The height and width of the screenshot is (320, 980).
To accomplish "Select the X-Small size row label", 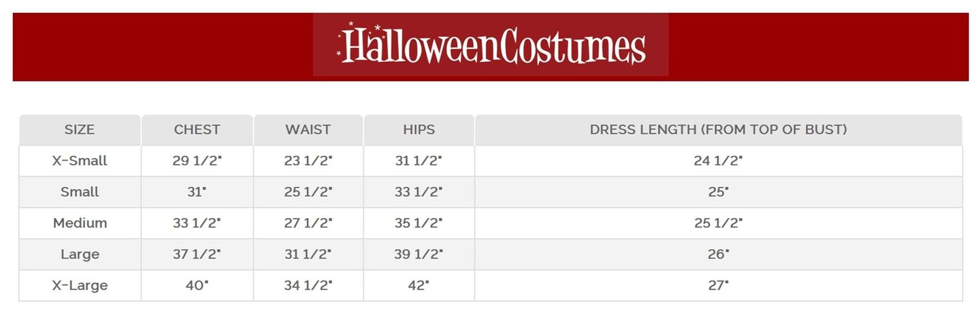I will tap(80, 161).
